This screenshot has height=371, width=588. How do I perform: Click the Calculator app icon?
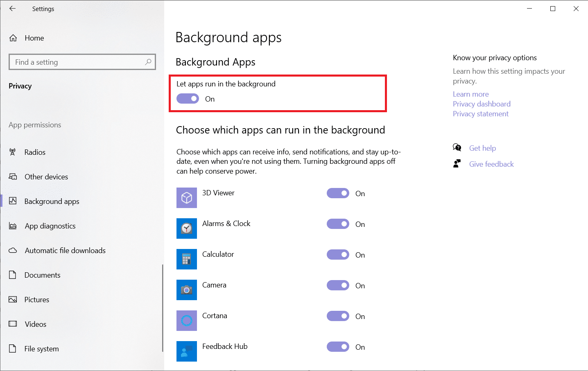(x=186, y=259)
